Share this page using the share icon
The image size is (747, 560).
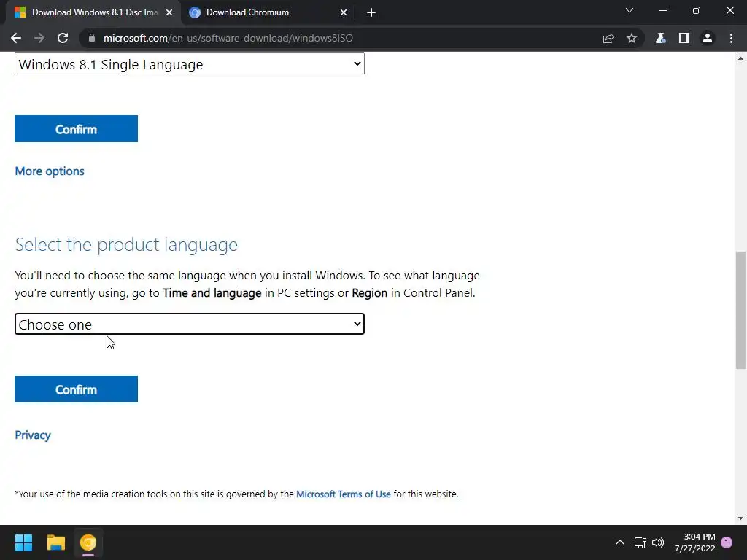pos(608,38)
